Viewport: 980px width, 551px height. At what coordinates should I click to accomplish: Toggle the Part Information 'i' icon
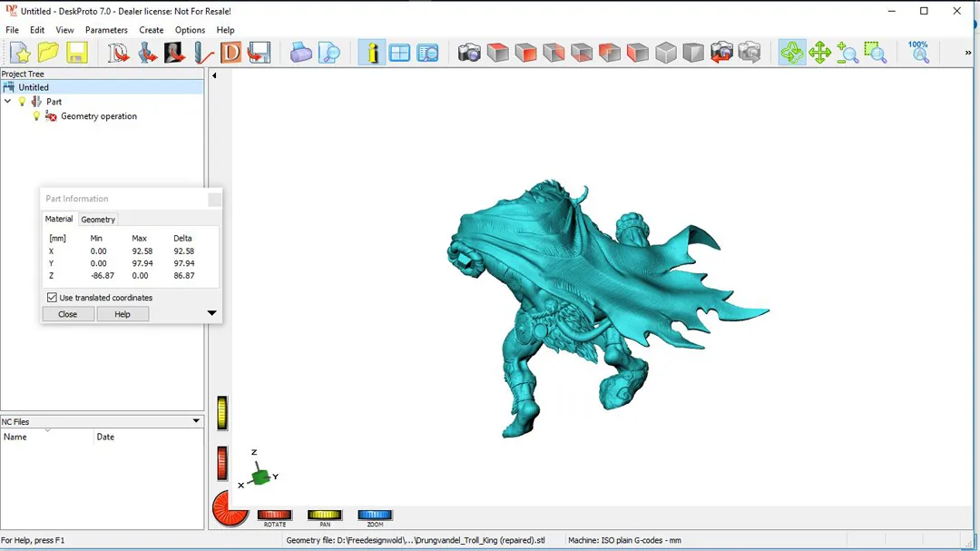[x=371, y=53]
